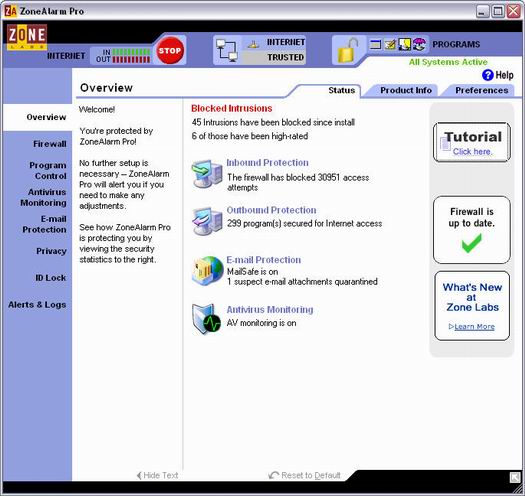525x496 pixels.
Task: Maximize the ZoneAlarm Pro window
Action: [498, 11]
